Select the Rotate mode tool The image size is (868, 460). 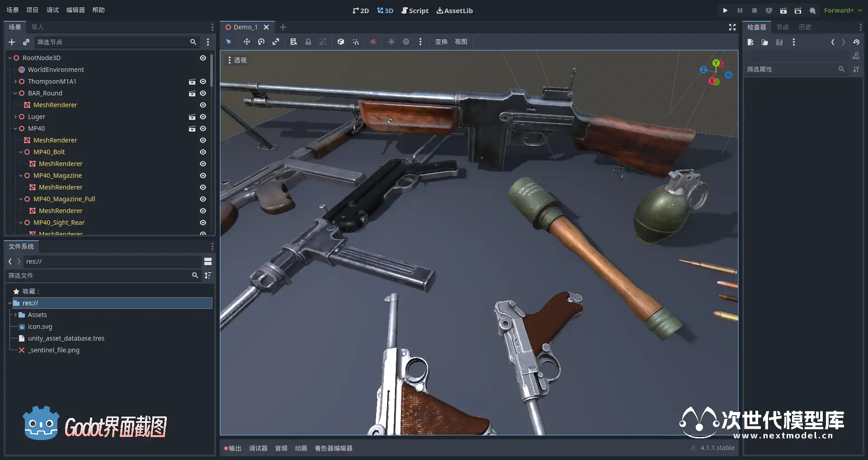[261, 42]
